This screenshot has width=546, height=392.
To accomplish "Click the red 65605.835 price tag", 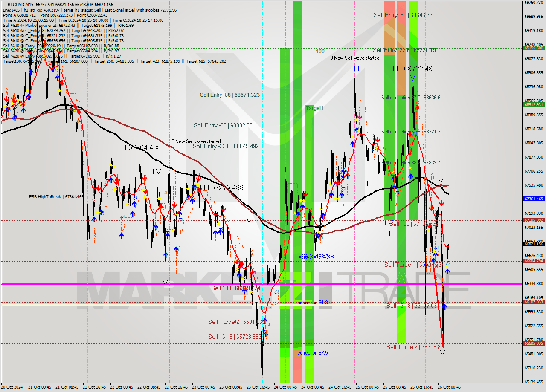I will coord(533,343).
